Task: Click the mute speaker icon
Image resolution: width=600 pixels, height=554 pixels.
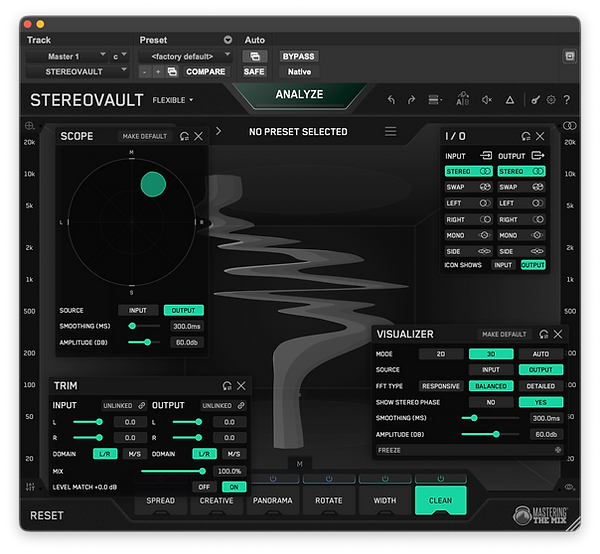Action: pyautogui.click(x=487, y=100)
